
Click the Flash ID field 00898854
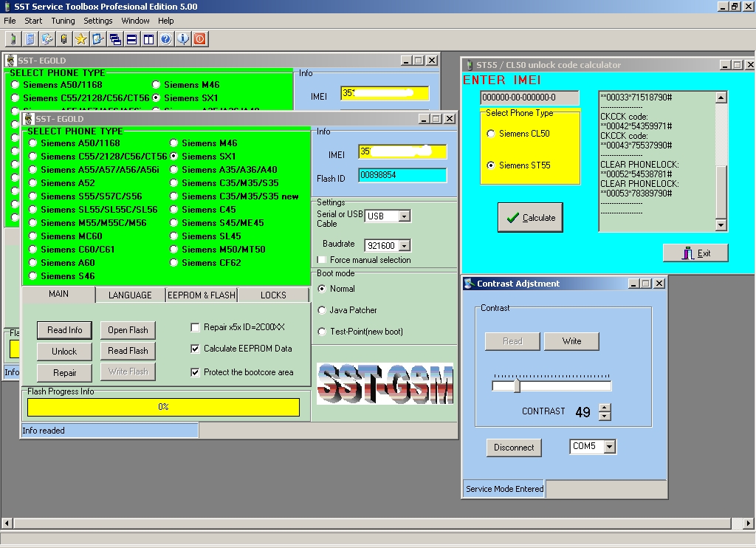pyautogui.click(x=402, y=175)
